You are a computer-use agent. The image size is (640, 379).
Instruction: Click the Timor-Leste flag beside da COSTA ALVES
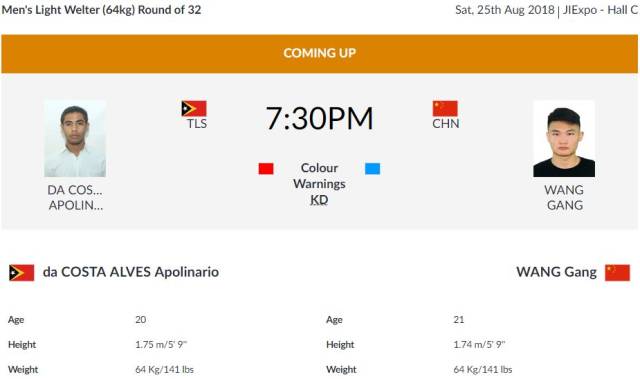click(22, 273)
